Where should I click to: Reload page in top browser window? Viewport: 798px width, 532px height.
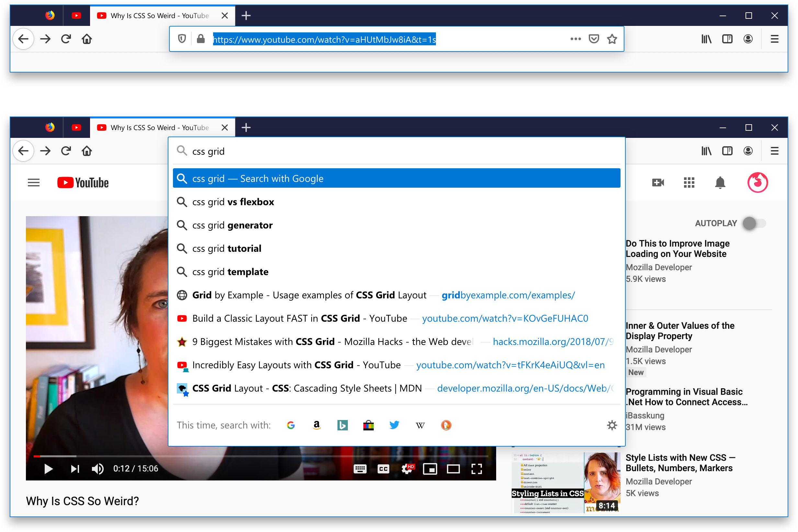(x=66, y=39)
